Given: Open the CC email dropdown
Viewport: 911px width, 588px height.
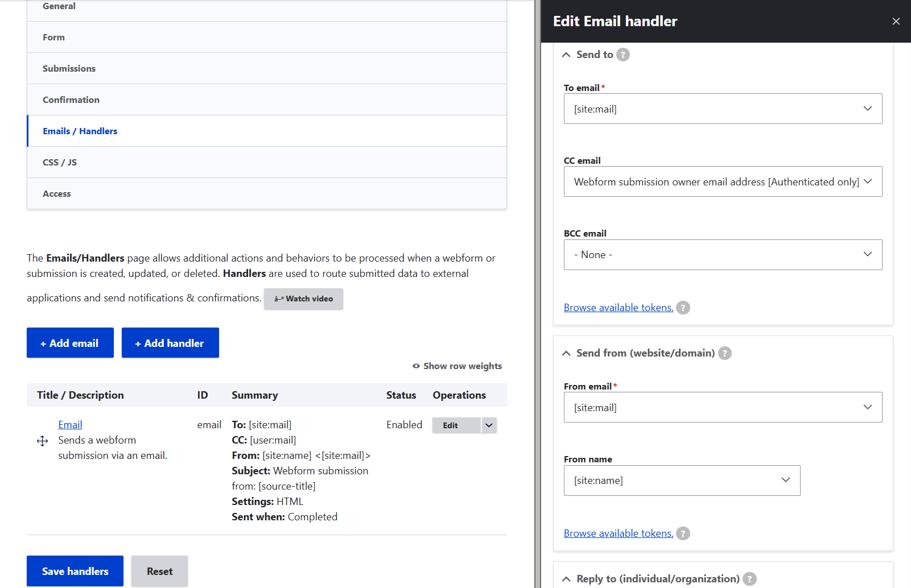Looking at the screenshot, I should tap(723, 181).
